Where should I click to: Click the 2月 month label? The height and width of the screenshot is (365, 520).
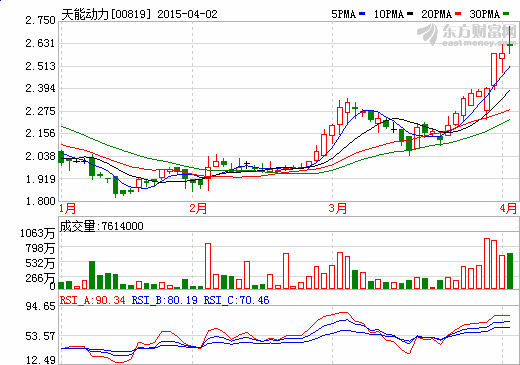coord(198,209)
